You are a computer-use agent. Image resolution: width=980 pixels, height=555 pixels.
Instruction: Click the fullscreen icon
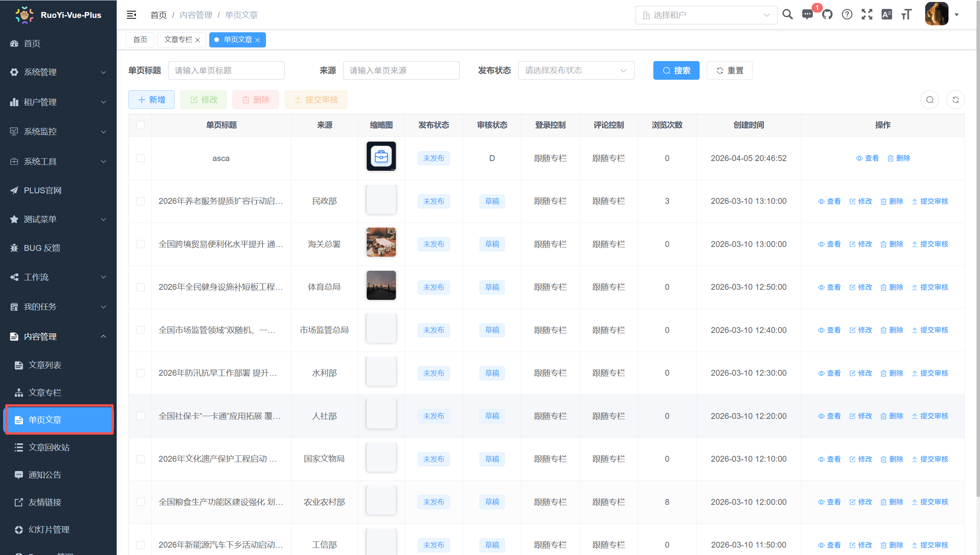(x=866, y=14)
